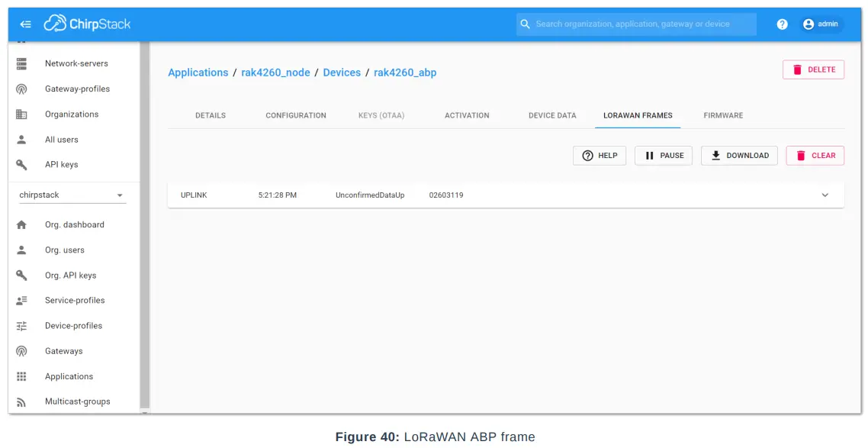
Task: Download the captured LoRaWAN frames
Action: (x=738, y=155)
